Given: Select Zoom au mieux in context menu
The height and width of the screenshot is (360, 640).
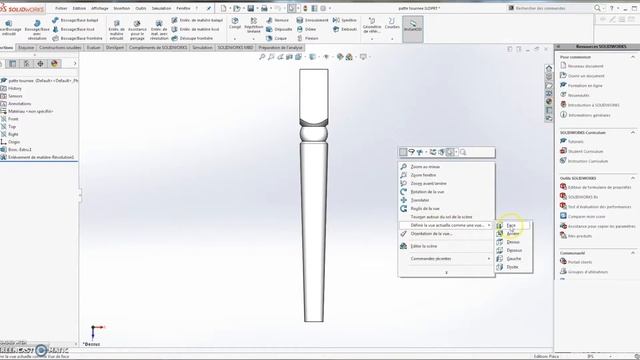Looking at the screenshot, I should pos(447,167).
